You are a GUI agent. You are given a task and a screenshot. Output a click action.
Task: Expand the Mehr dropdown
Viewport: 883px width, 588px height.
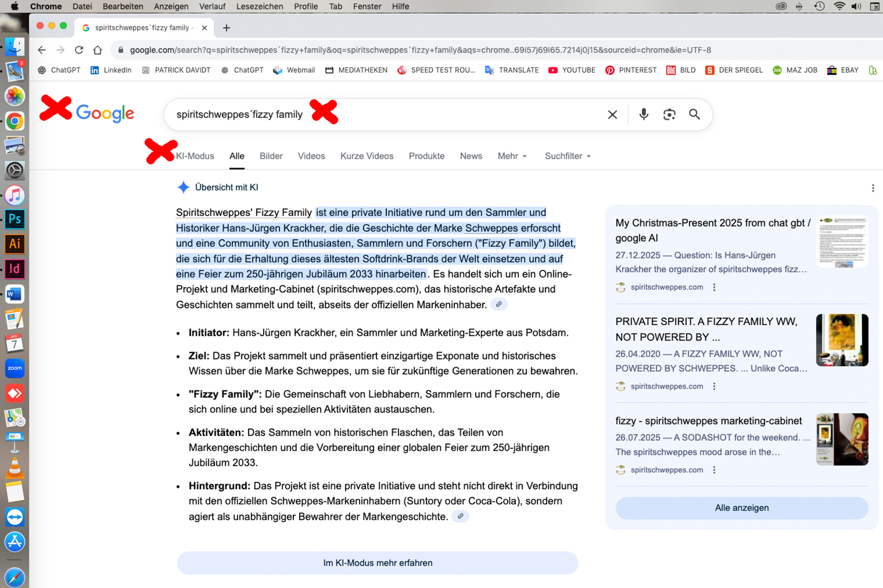pos(512,156)
